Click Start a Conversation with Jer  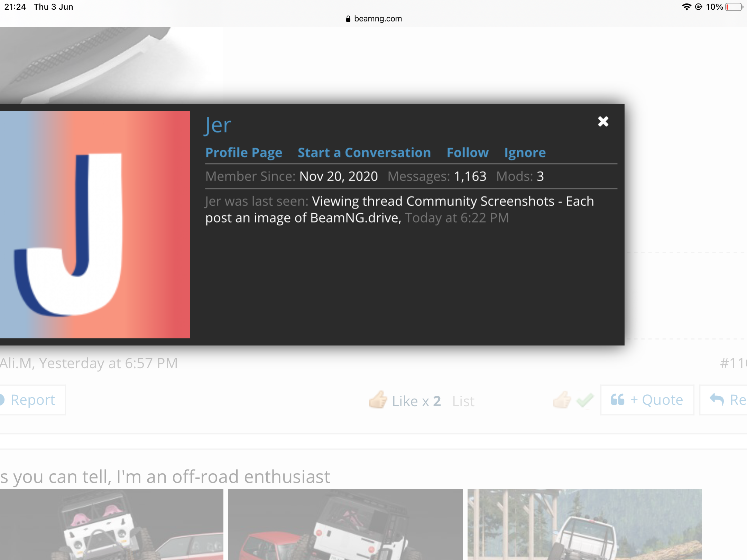364,152
